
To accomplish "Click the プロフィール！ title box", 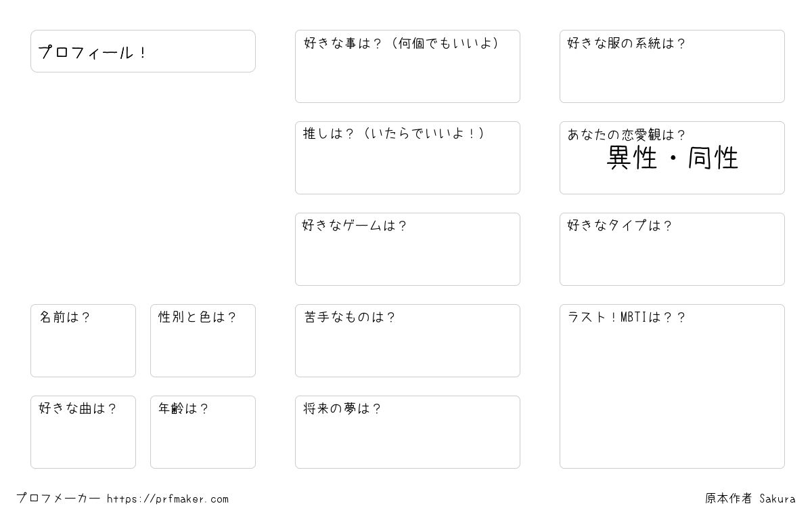I will coord(143,51).
